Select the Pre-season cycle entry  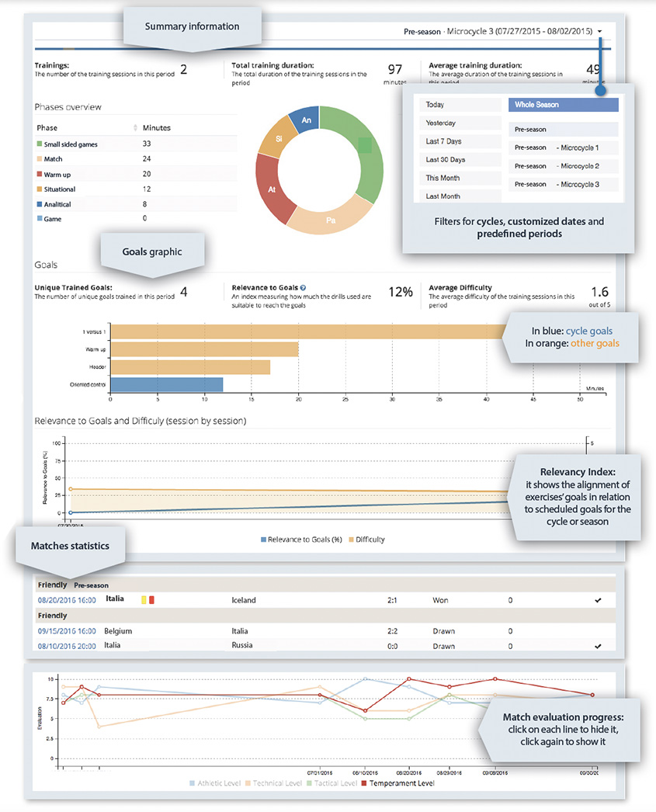pos(564,129)
